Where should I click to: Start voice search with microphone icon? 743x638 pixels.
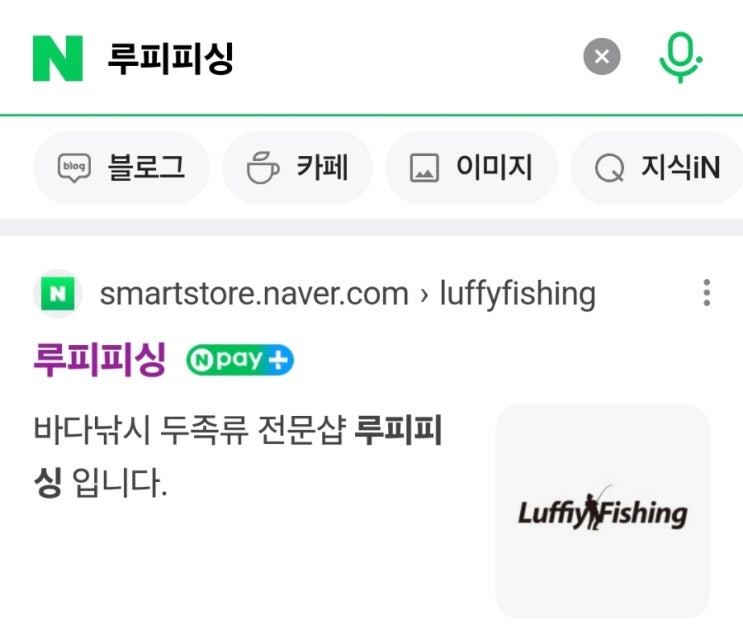tap(680, 57)
